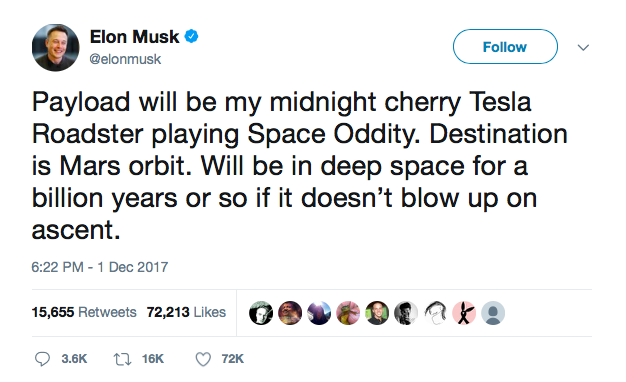This screenshot has height=382, width=626.
Task: View the 15,655 Retweets list
Action: click(x=84, y=312)
